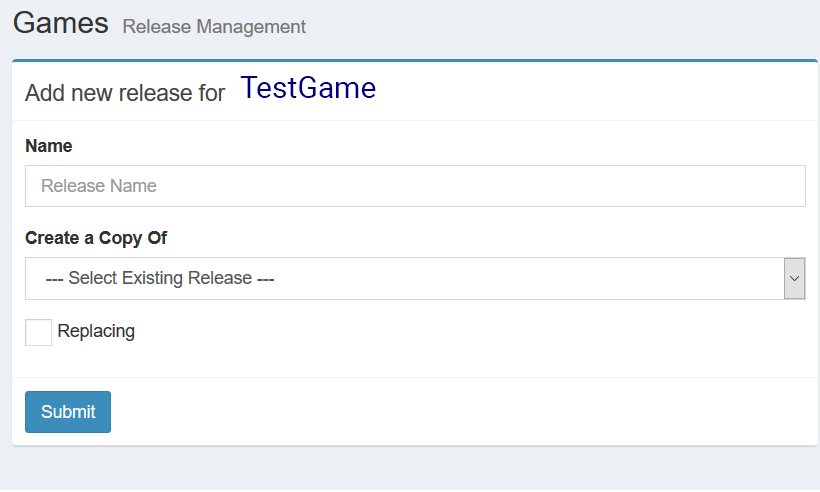Open the TestGame link

coord(308,88)
